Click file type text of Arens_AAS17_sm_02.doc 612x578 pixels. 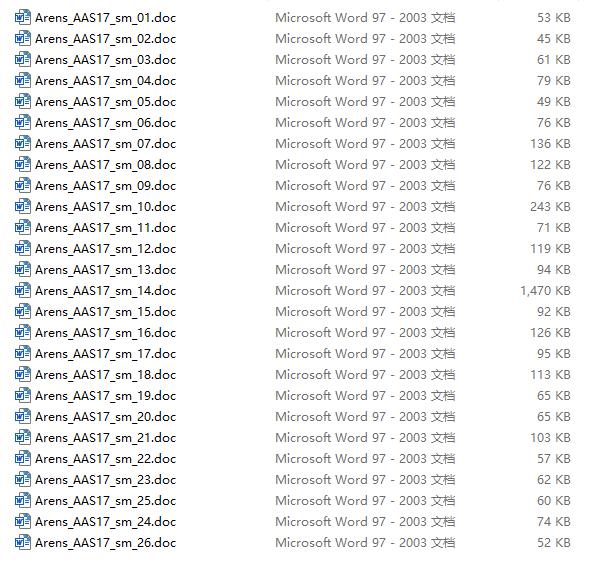pyautogui.click(x=365, y=39)
